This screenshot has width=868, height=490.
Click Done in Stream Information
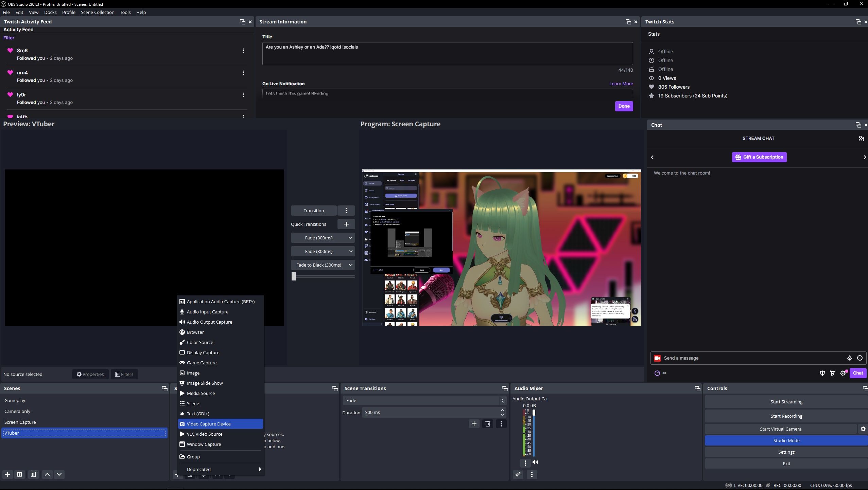coord(624,106)
